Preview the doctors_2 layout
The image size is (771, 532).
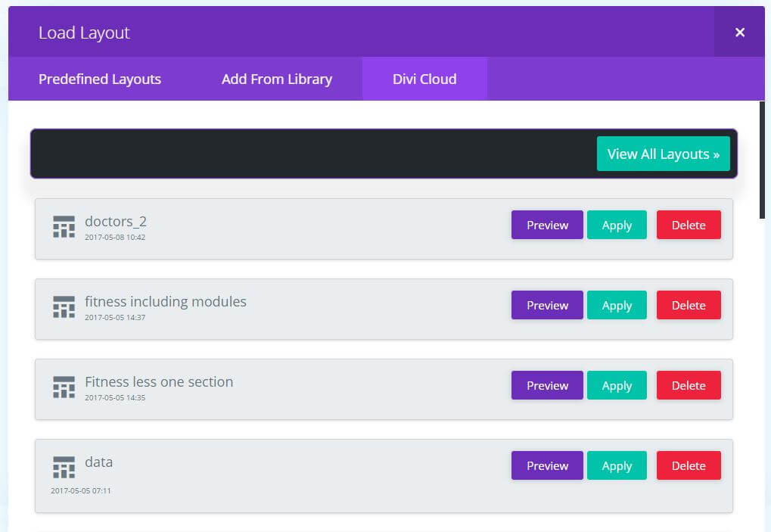[x=547, y=225]
